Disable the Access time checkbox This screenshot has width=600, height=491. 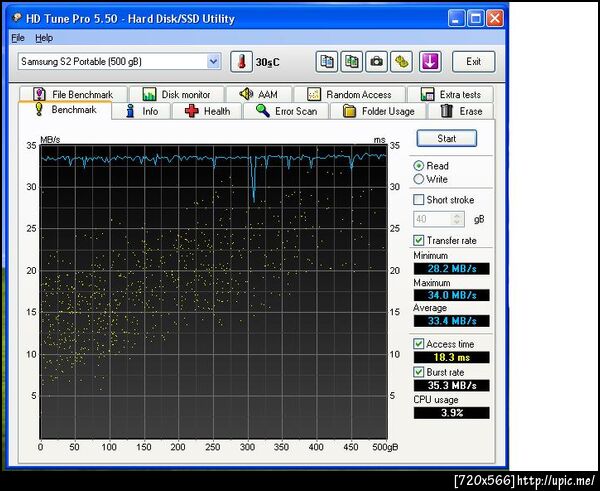click(419, 344)
